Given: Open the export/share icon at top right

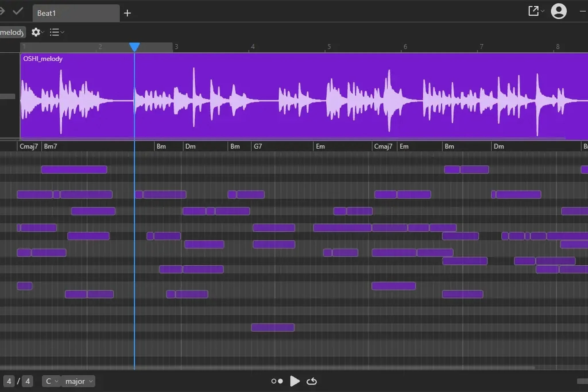Looking at the screenshot, I should pos(533,11).
